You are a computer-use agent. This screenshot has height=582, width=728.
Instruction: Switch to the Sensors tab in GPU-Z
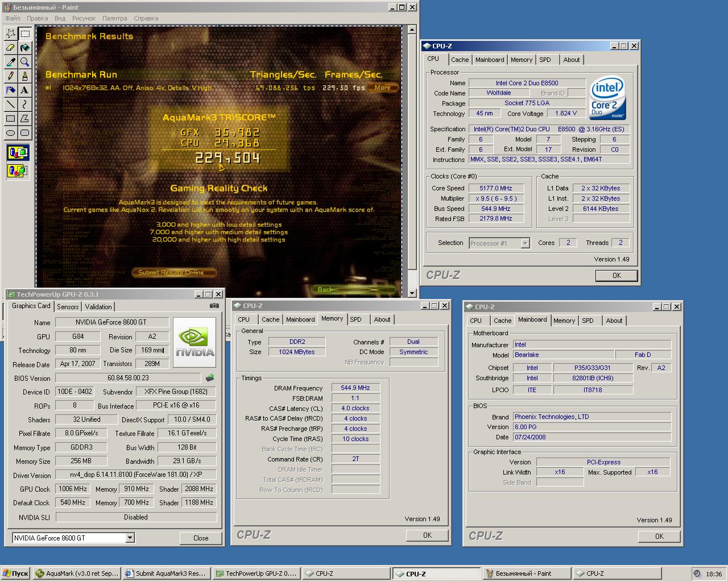68,307
